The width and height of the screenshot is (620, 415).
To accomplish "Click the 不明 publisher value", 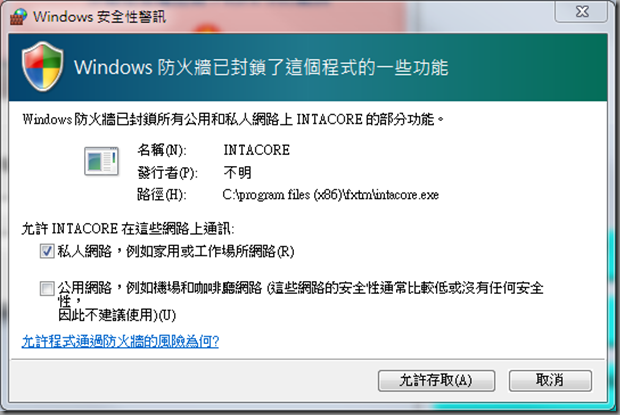I will [238, 172].
